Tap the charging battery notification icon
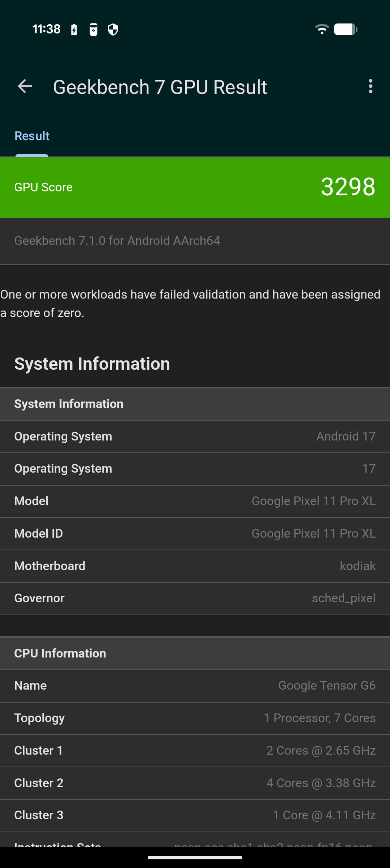This screenshot has width=390, height=868. [x=74, y=29]
